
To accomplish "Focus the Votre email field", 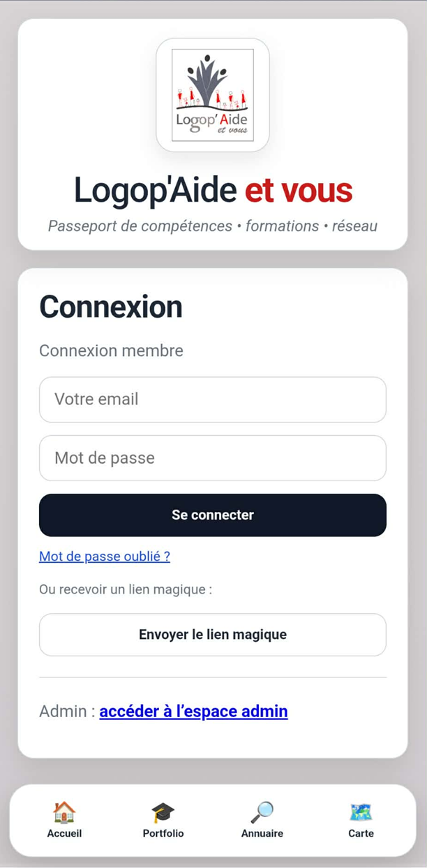I will (213, 399).
